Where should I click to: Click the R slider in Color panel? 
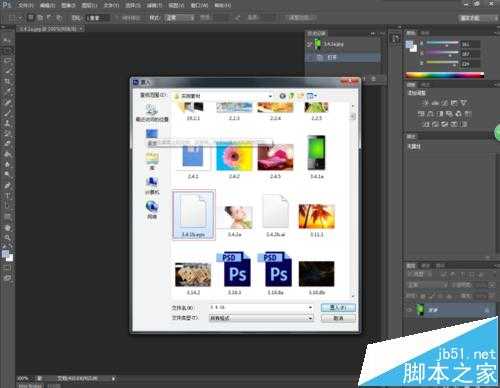click(x=443, y=43)
